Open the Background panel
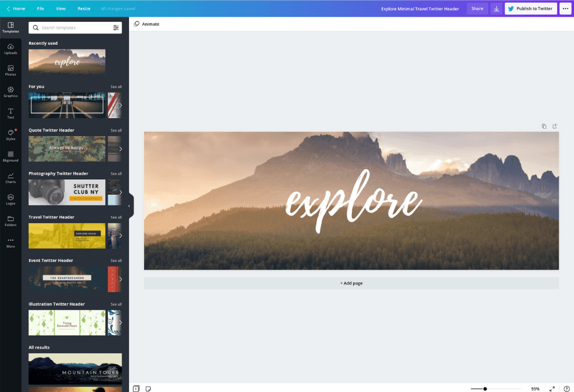The width and height of the screenshot is (574, 392). click(x=11, y=156)
